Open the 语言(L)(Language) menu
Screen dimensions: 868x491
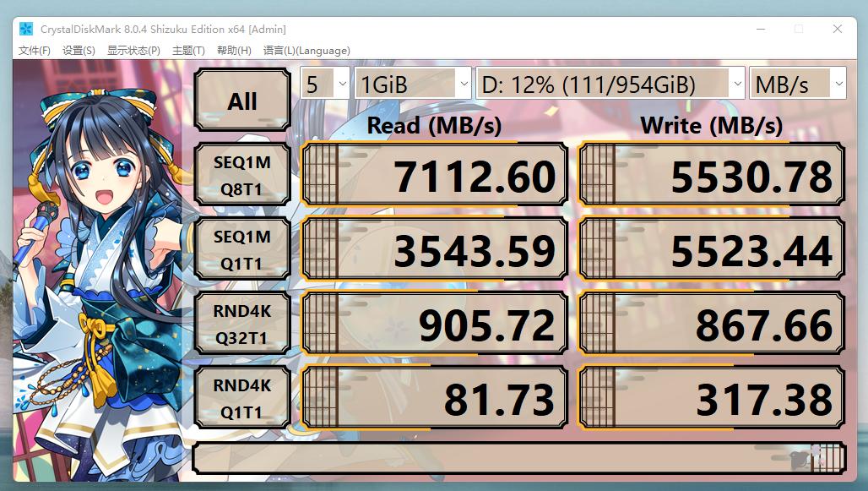(307, 51)
